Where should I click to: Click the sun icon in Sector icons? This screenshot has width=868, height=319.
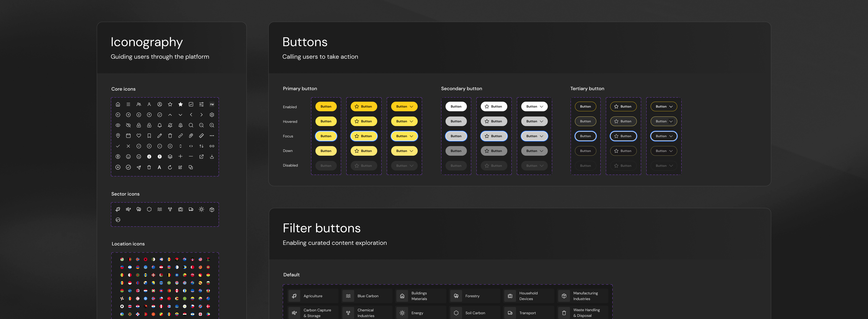201,209
